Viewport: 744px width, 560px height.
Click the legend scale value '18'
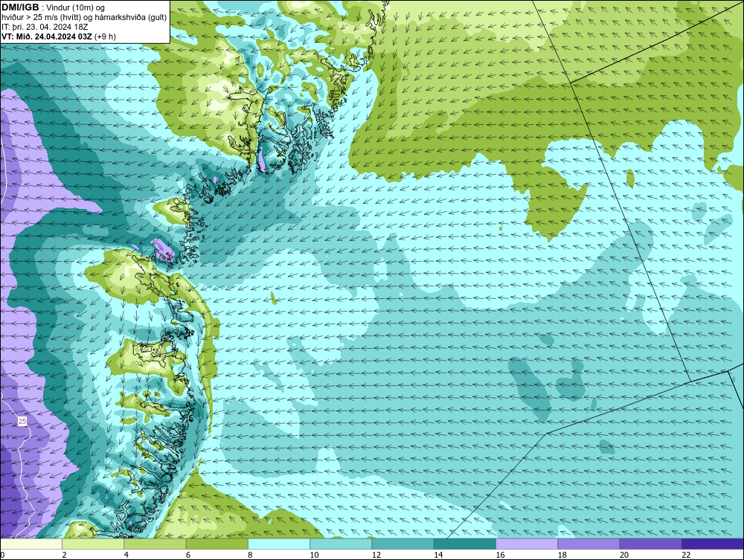pos(562,555)
